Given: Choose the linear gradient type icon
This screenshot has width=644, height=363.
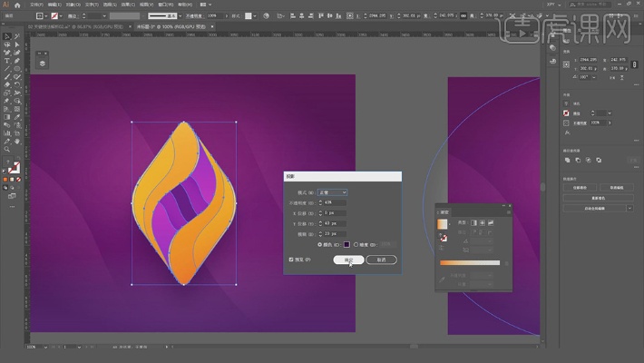Looking at the screenshot, I should pyautogui.click(x=473, y=222).
